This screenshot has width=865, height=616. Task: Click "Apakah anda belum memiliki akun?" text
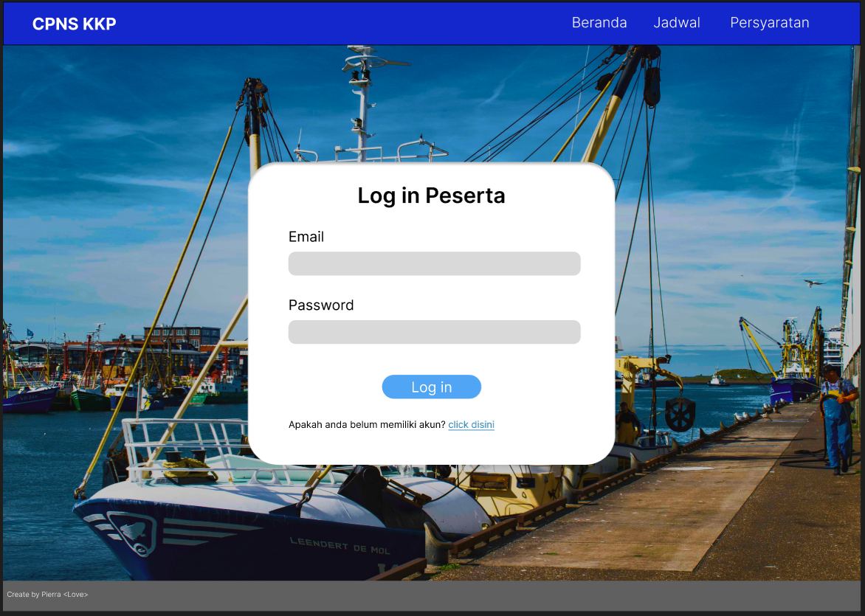(x=367, y=425)
